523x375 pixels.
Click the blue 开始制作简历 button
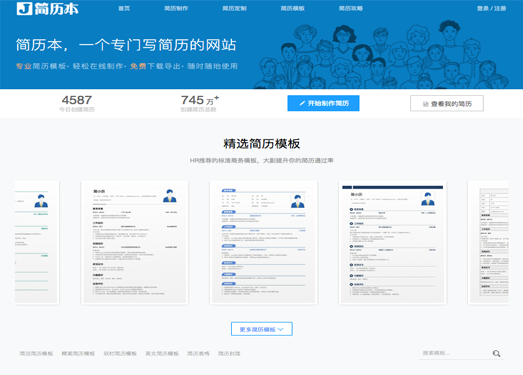(x=323, y=103)
